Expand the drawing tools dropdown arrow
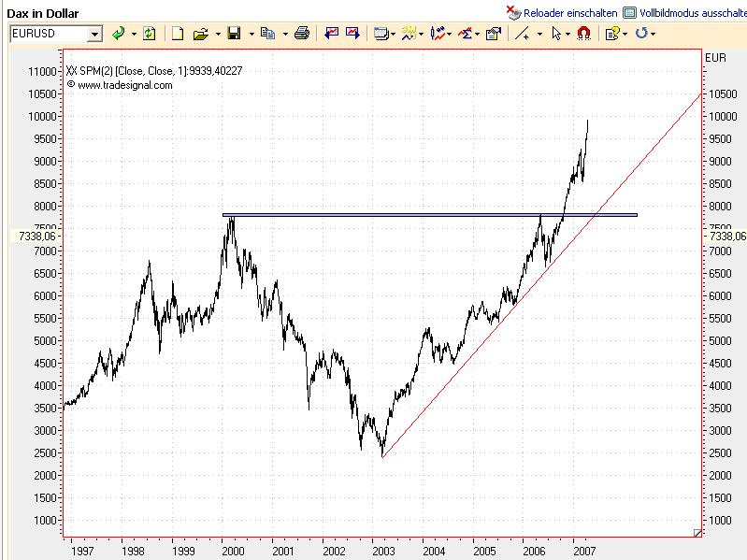Screen dimensions: 747x560 pyautogui.click(x=539, y=34)
